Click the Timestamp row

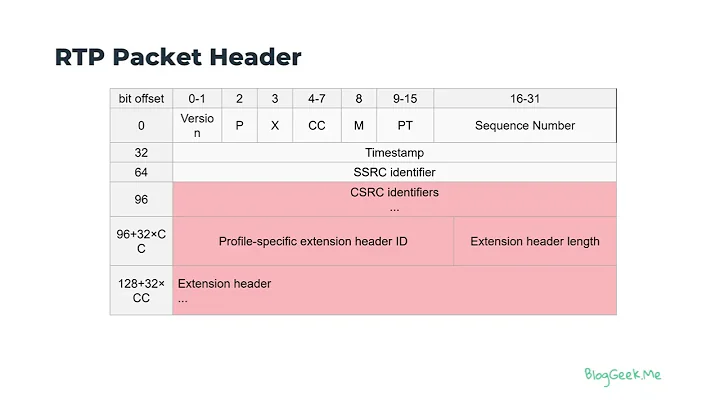(394, 153)
